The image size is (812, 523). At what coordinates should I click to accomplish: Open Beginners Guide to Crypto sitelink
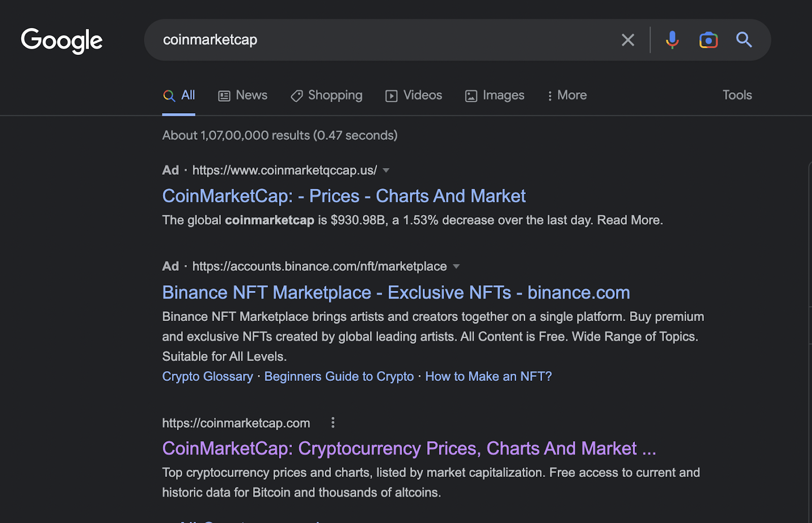pyautogui.click(x=339, y=377)
